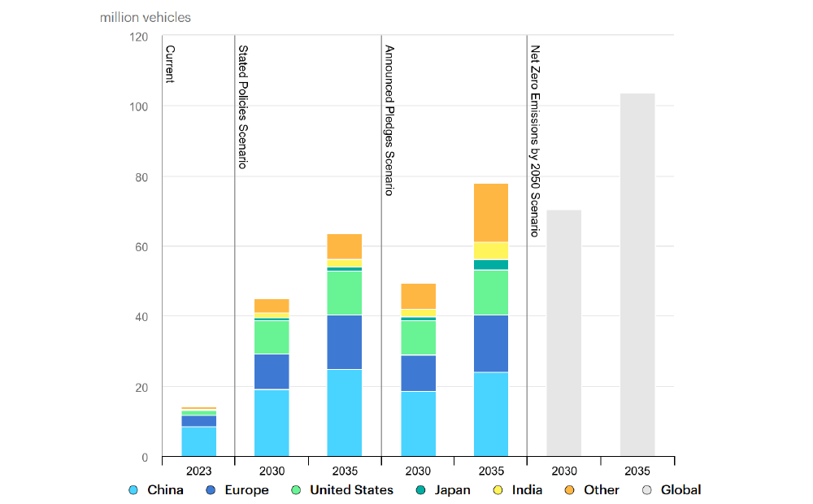Click the 2023 x-axis label
Image resolution: width=813 pixels, height=504 pixels.
point(198,471)
